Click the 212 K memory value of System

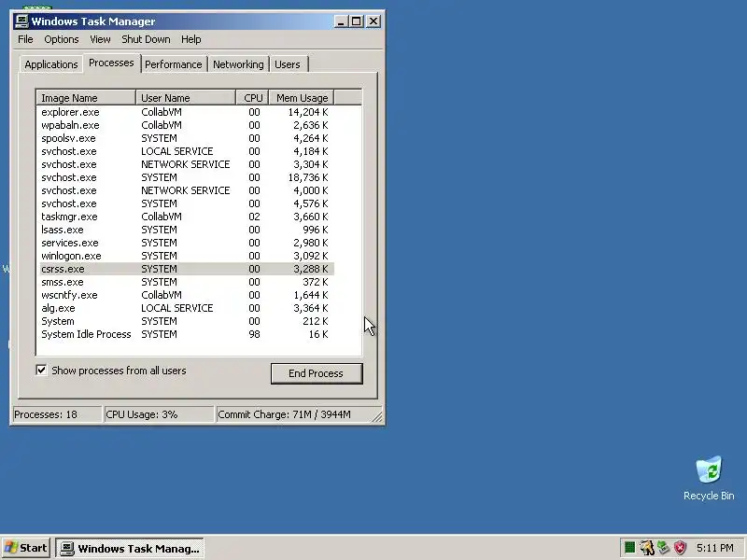click(315, 321)
